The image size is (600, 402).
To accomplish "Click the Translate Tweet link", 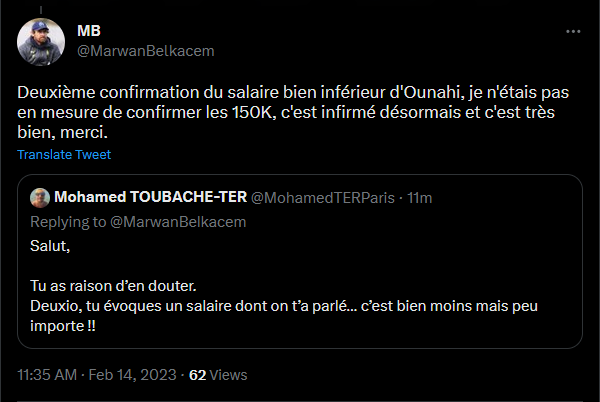I will tap(64, 155).
